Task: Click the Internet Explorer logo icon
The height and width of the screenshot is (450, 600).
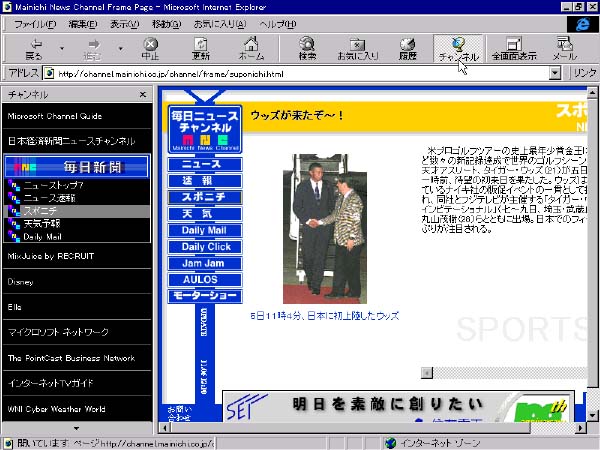Action: (582, 24)
